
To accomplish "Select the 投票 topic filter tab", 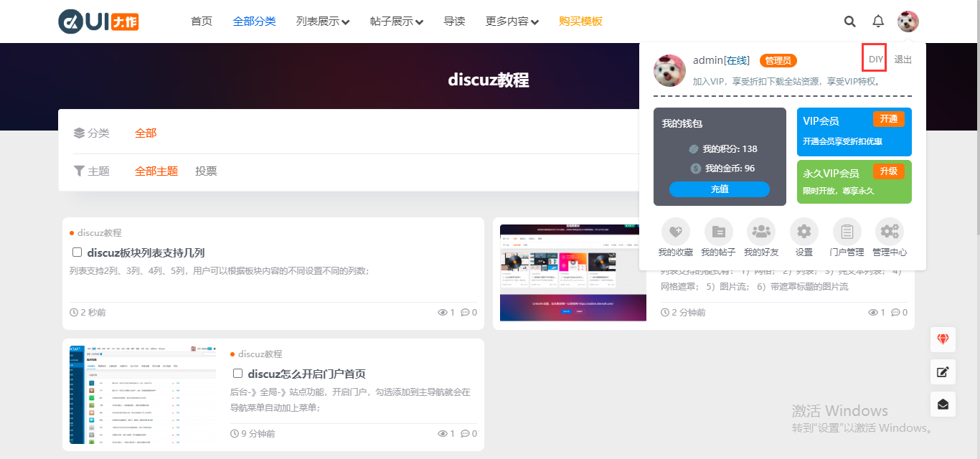I will (x=206, y=171).
